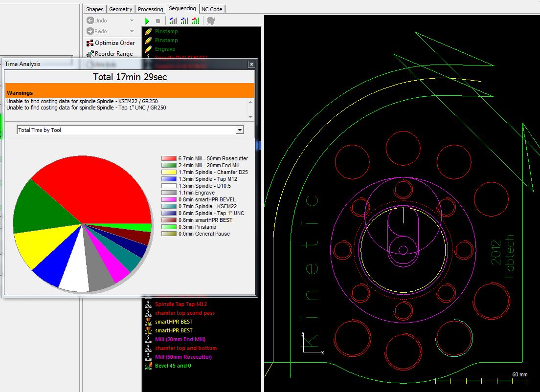Screen dimensions: 540x392
Task: Click the bar-chart icon with red arrow
Action: [196, 21]
